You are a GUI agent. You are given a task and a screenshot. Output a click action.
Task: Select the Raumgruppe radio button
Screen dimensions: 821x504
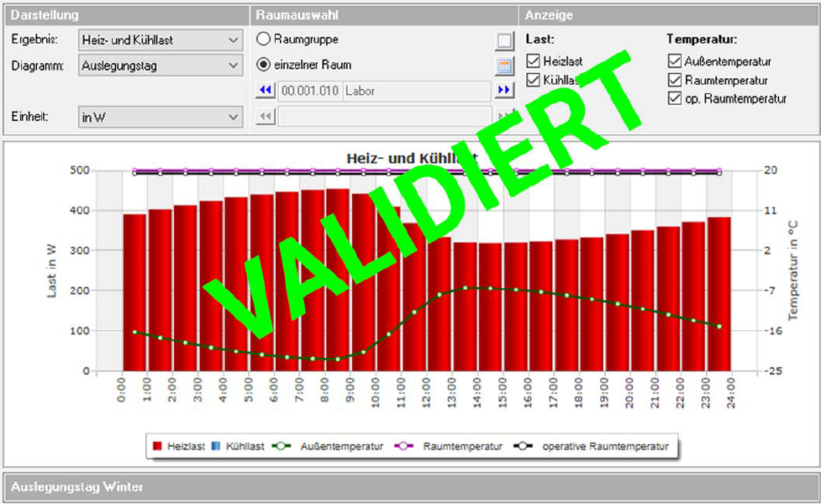[263, 39]
